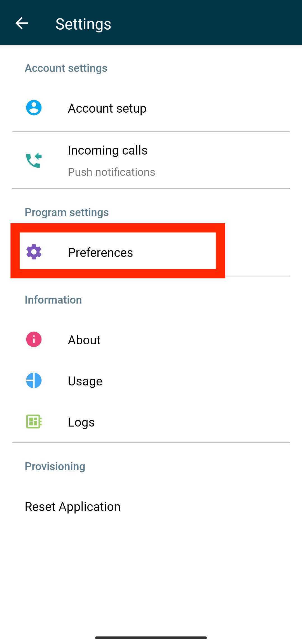The image size is (302, 644).
Task: Select Reset Application
Action: (x=72, y=506)
